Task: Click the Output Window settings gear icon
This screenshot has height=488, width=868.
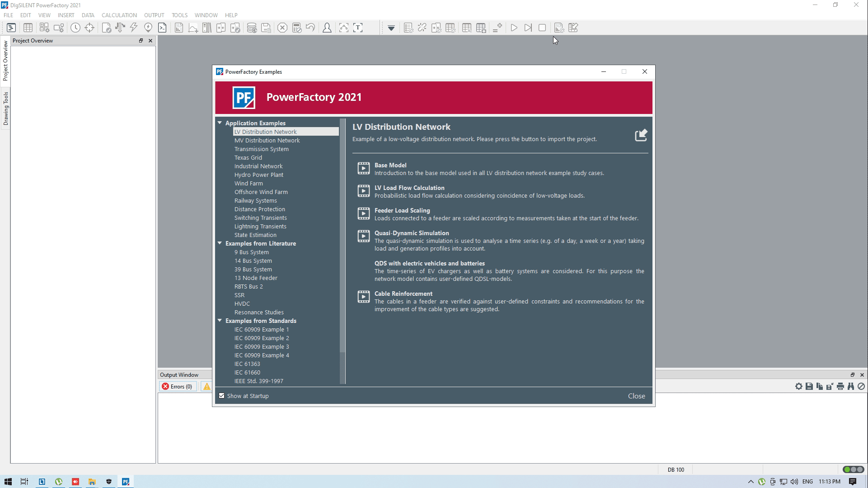Action: click(798, 387)
